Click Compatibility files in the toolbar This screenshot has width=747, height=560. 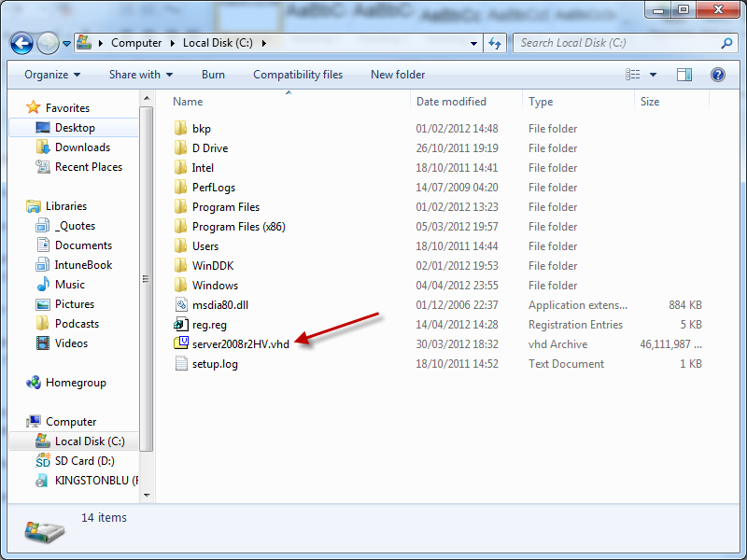pos(298,75)
